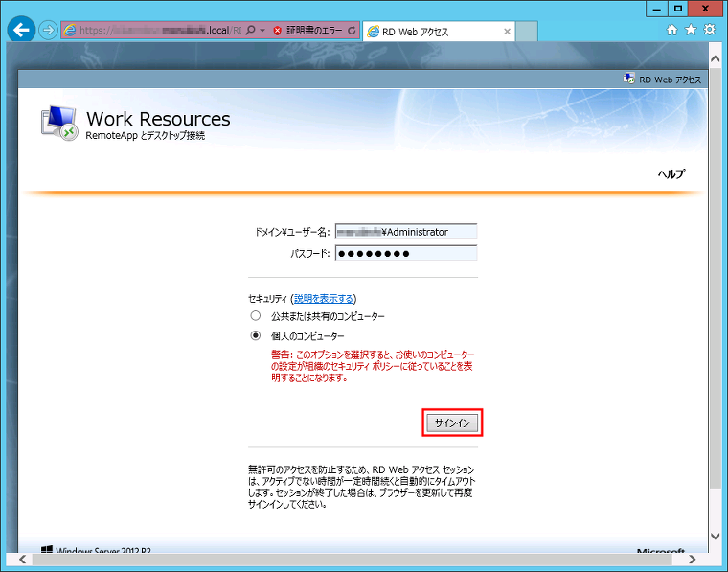Viewport: 728px width, 572px height.
Task: Click the horizontal scrollbar left arrow
Action: 22,559
